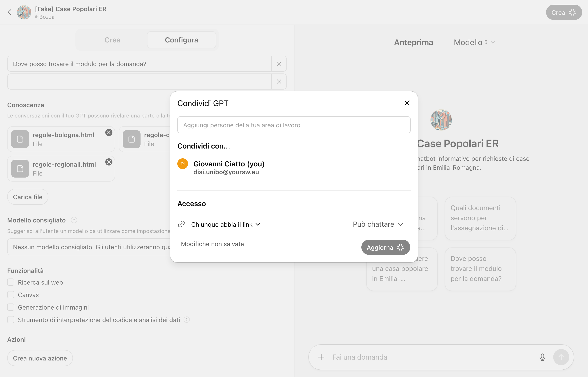Switch to the Crea tab

(112, 40)
